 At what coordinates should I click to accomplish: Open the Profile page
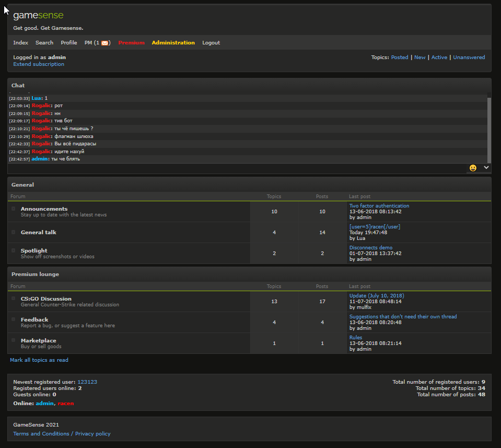69,43
